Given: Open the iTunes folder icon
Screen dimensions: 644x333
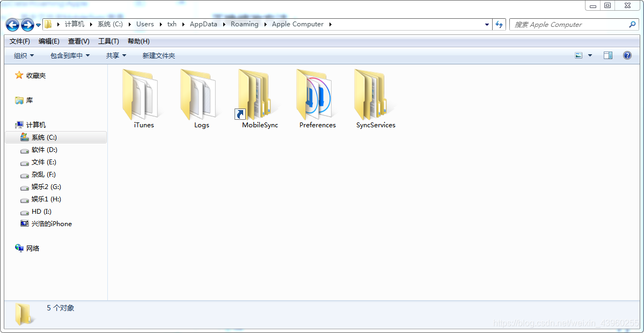Looking at the screenshot, I should point(141,94).
